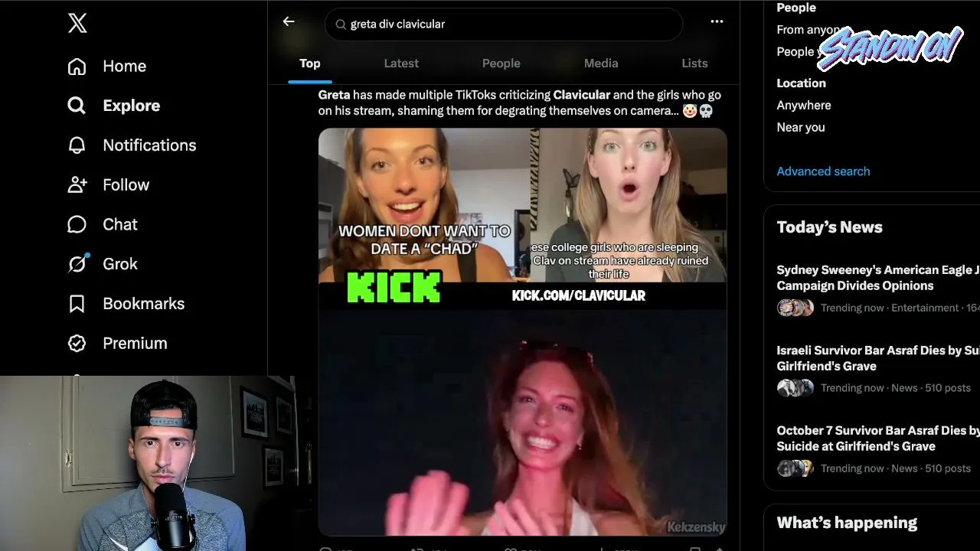980x551 pixels.
Task: Click the "What's happening" heading
Action: click(x=847, y=523)
